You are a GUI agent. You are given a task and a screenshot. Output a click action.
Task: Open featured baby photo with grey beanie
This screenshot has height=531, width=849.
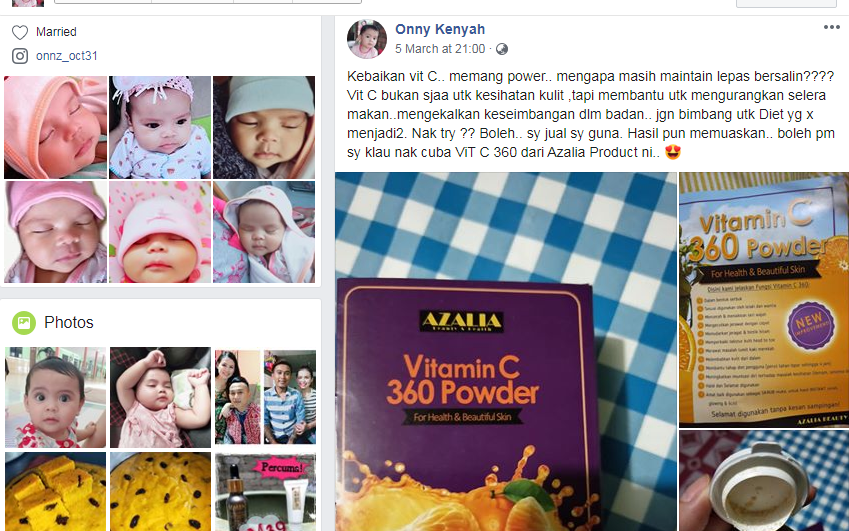[x=264, y=127]
